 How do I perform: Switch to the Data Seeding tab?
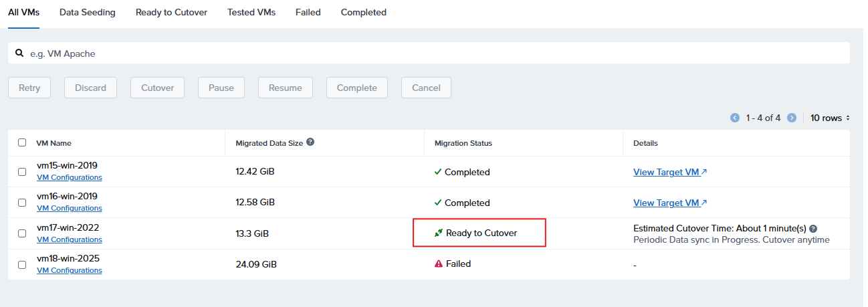click(87, 12)
